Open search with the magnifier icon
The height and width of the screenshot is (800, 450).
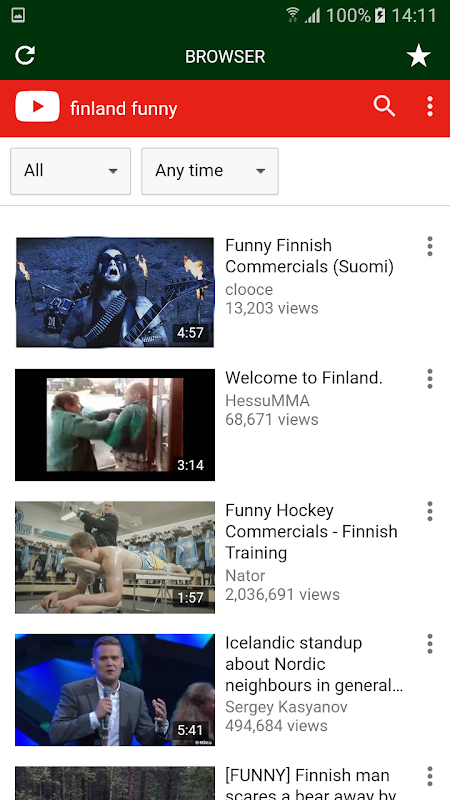pyautogui.click(x=384, y=107)
